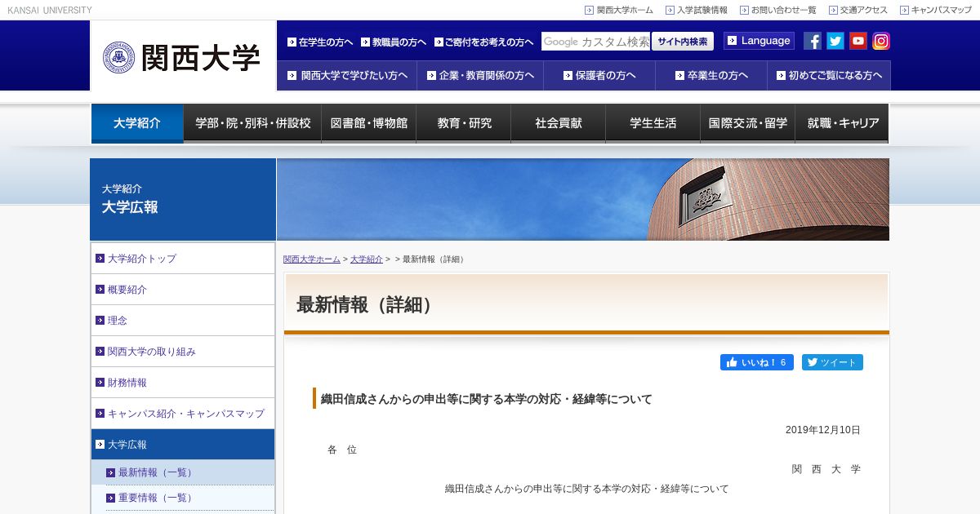Select the 大学紹介 main nav tab
Screen dimensions: 980x514
tap(137, 123)
